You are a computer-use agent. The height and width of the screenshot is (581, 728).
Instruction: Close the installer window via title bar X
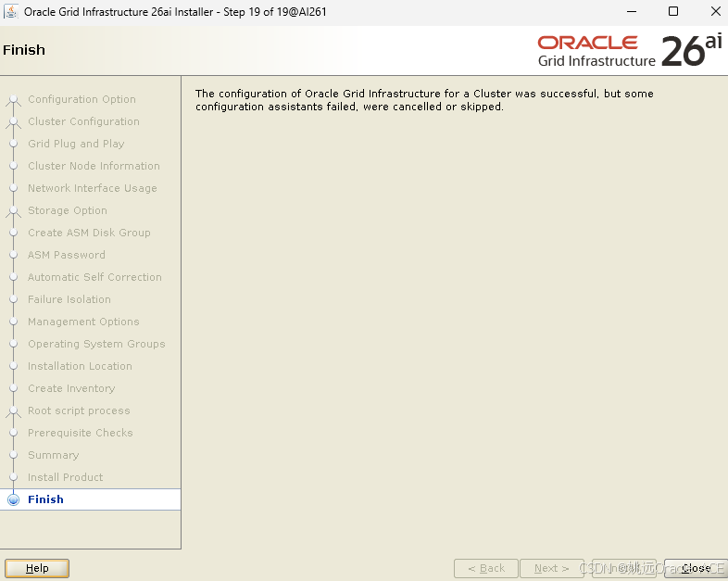pyautogui.click(x=715, y=12)
